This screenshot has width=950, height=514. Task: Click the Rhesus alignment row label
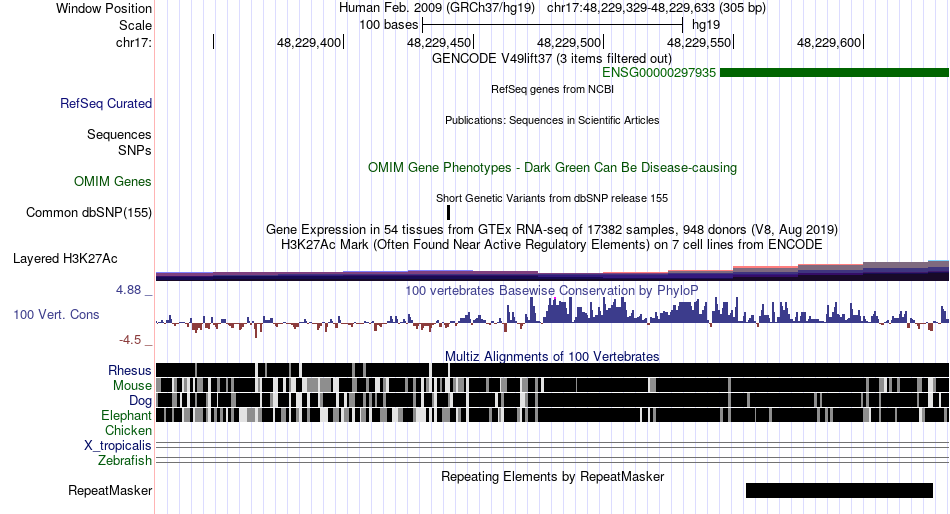[x=130, y=370]
